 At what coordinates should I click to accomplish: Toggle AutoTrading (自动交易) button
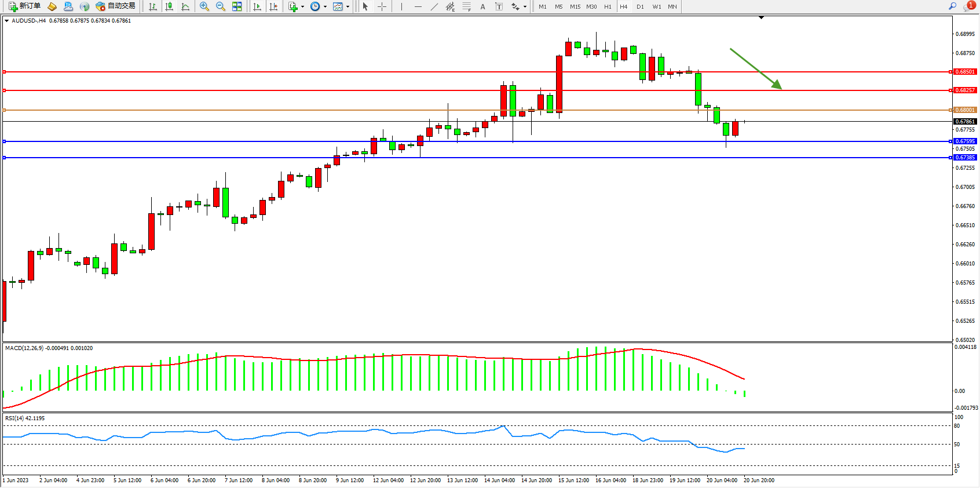115,6
